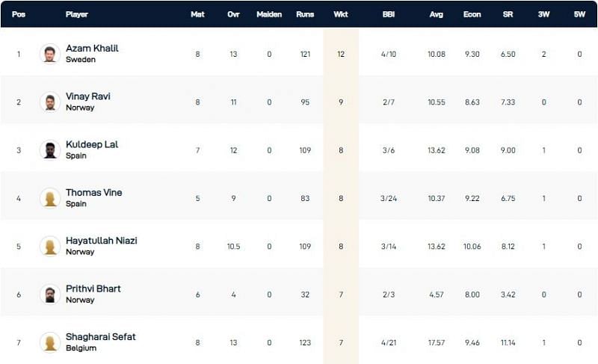Click the Avg column header
The height and width of the screenshot is (364, 598).
click(437, 14)
